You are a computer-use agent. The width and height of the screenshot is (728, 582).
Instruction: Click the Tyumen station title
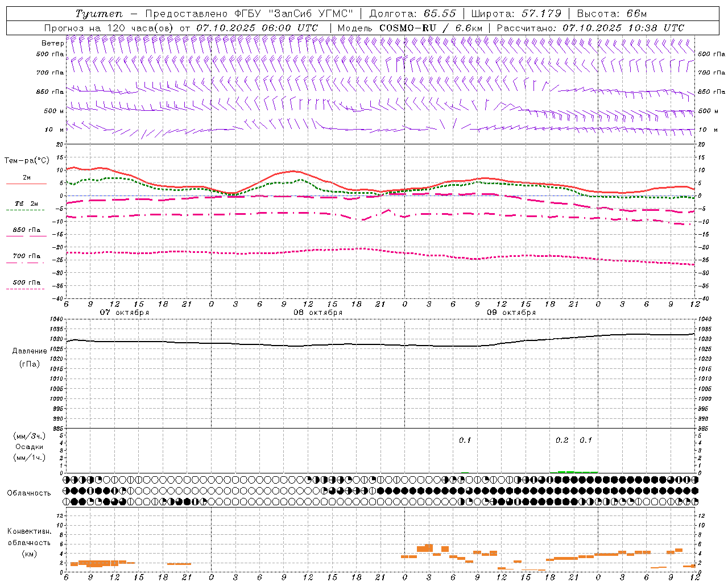(x=98, y=14)
